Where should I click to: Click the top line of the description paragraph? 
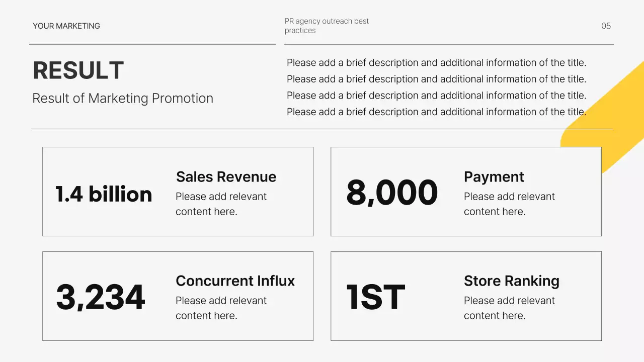coord(436,63)
